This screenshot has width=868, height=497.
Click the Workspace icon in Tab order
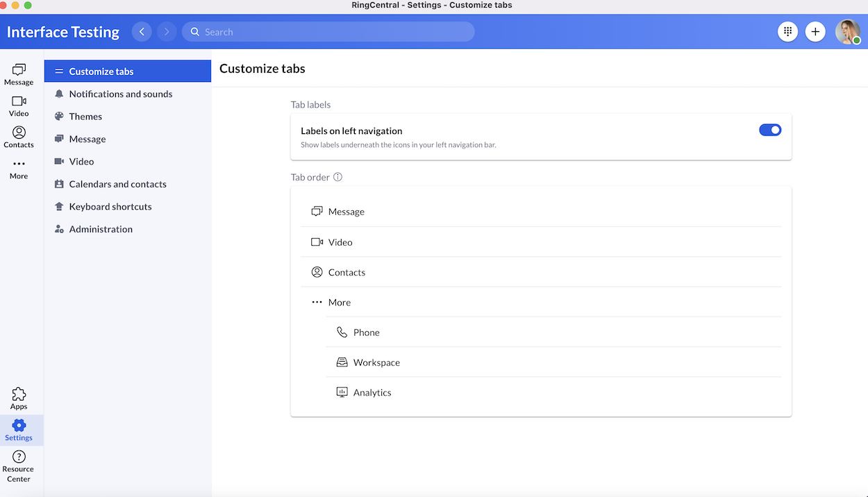pos(342,362)
